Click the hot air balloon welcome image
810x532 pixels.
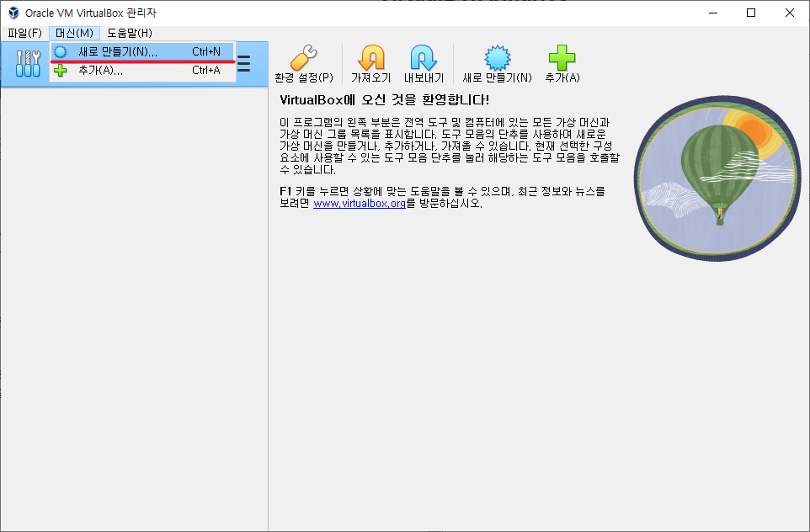717,178
